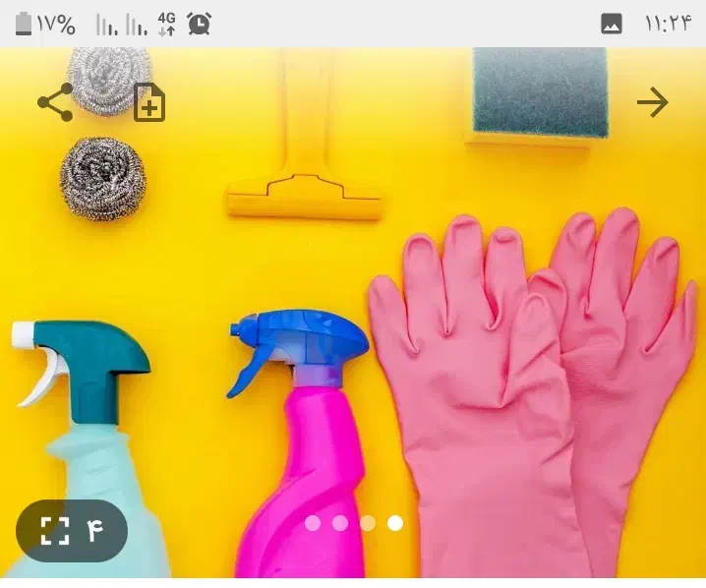Tap the battery icon in status bar

pos(24,24)
